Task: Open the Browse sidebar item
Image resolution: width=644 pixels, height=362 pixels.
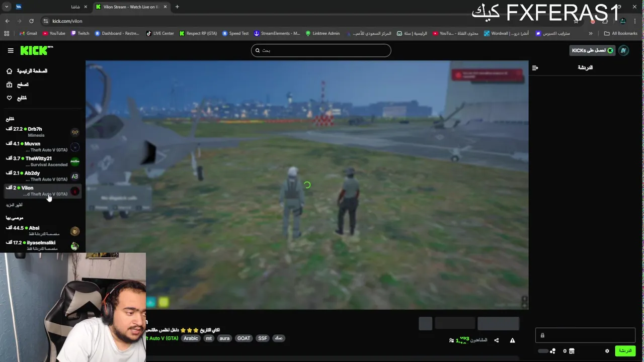Action: (18, 84)
